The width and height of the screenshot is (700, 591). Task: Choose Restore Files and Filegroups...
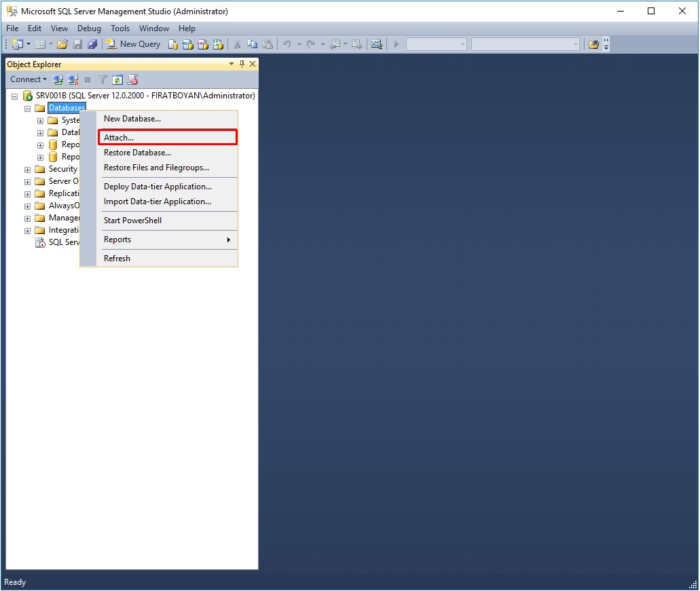coord(168,168)
